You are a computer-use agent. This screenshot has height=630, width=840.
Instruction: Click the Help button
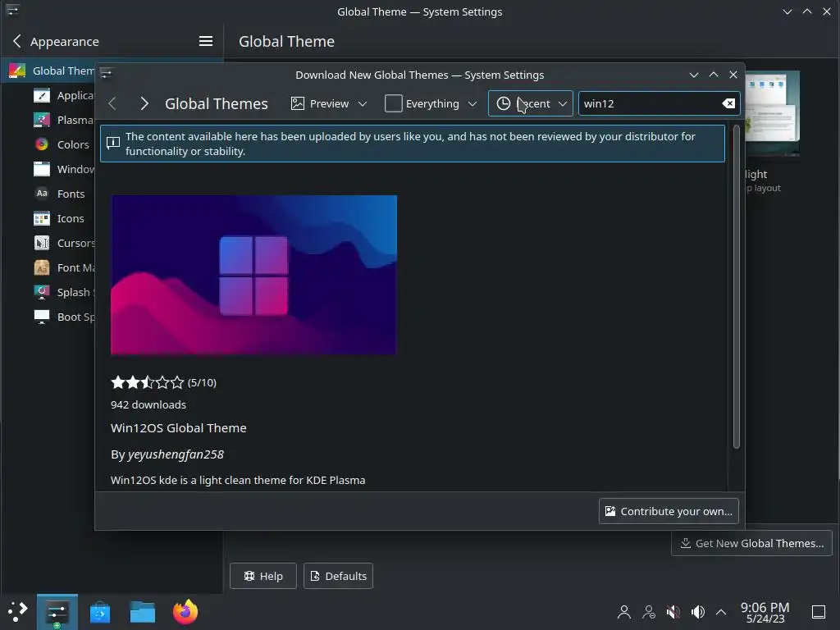pyautogui.click(x=263, y=576)
